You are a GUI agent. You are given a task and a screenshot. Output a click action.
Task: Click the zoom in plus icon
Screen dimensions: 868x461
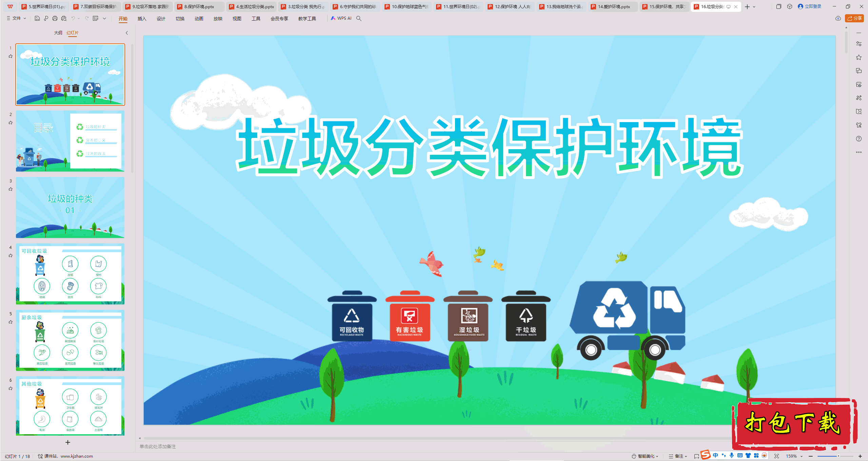[860, 456]
